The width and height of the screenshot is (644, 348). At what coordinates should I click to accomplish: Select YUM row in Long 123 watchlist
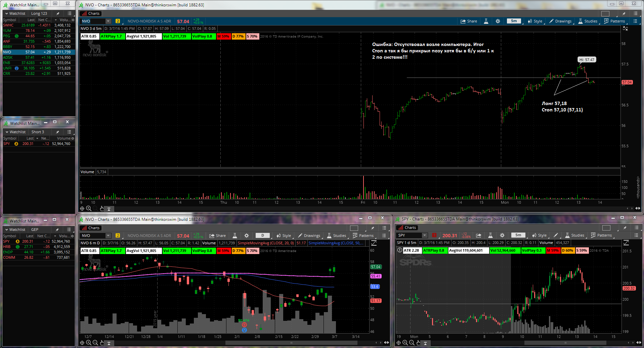(39, 31)
